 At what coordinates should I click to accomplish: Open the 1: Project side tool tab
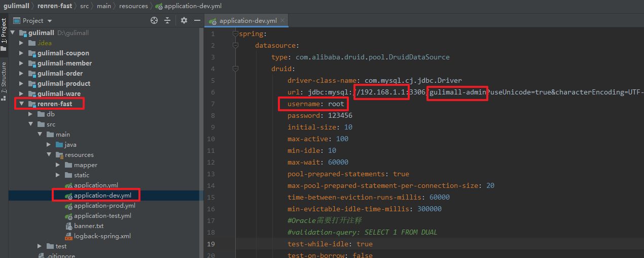pyautogui.click(x=4, y=35)
